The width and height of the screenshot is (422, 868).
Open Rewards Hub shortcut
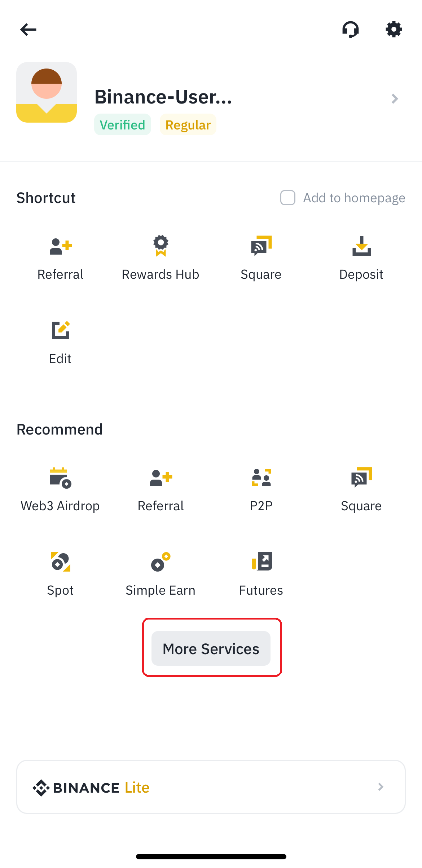pyautogui.click(x=161, y=246)
